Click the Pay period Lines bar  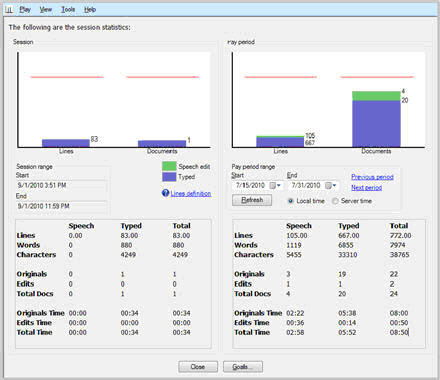coord(280,141)
